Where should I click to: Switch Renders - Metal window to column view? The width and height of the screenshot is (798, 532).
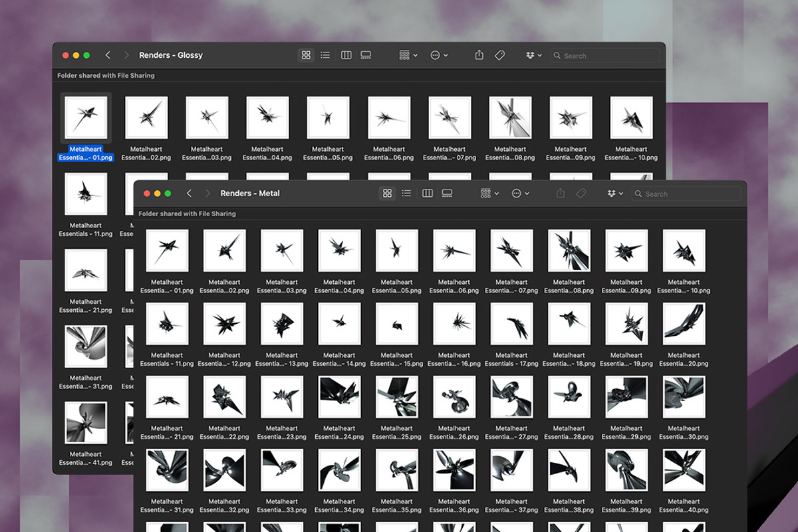pyautogui.click(x=428, y=194)
